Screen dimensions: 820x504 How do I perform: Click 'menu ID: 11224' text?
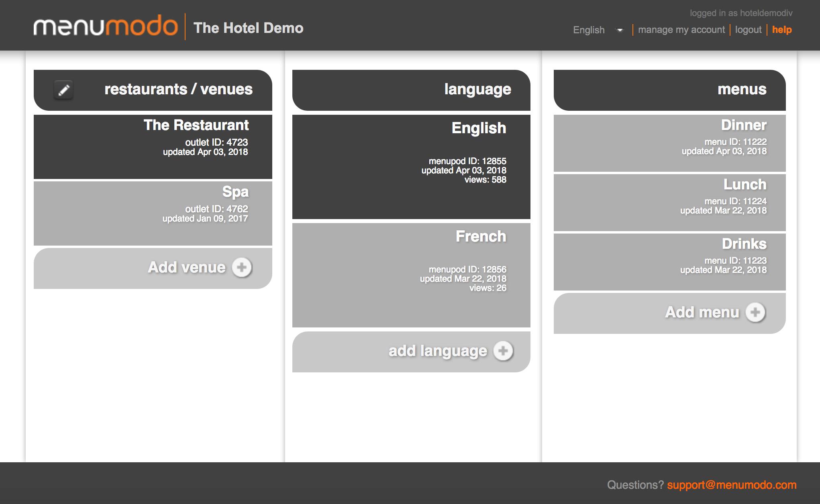click(x=736, y=201)
